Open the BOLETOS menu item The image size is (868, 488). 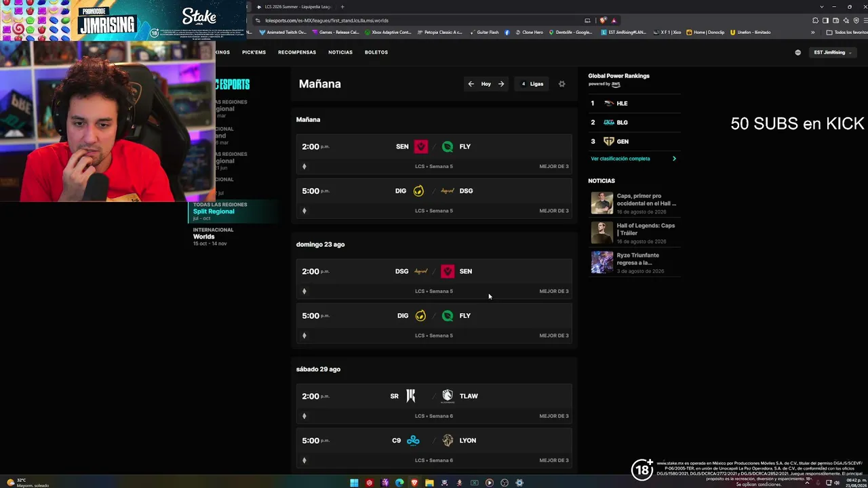click(x=376, y=52)
